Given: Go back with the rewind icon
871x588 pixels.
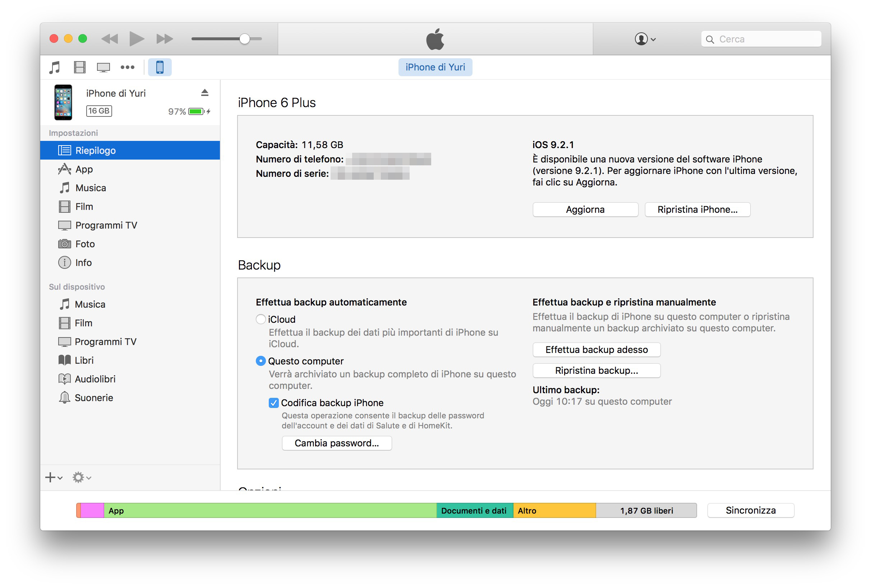Looking at the screenshot, I should 110,38.
